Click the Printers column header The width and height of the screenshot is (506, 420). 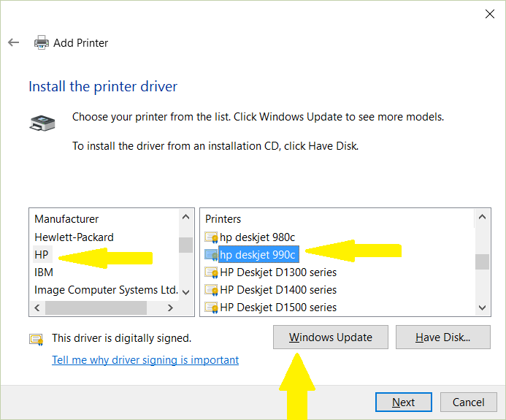223,219
